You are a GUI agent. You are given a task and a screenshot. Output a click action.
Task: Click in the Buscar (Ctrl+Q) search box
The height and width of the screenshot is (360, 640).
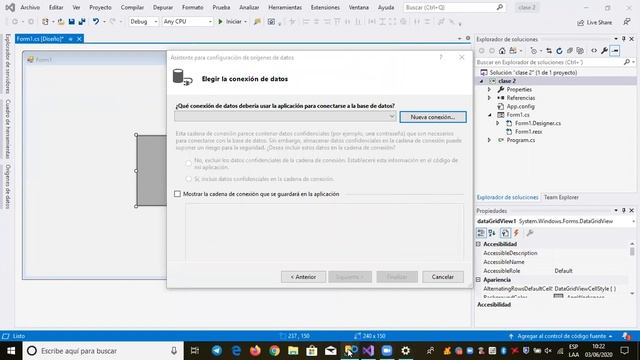454,7
